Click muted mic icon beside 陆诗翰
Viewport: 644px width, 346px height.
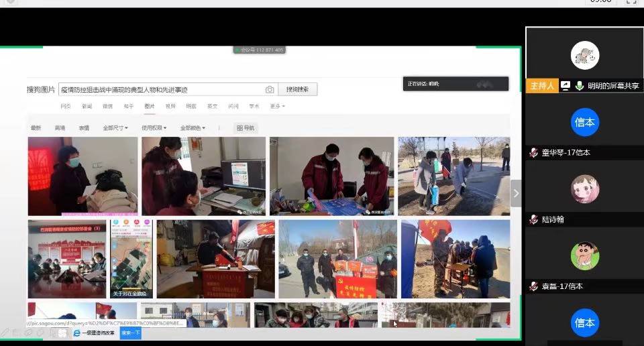[x=533, y=219]
